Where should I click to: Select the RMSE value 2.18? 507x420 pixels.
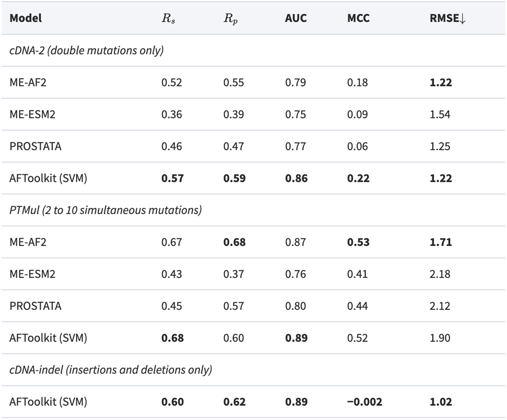pyautogui.click(x=440, y=274)
